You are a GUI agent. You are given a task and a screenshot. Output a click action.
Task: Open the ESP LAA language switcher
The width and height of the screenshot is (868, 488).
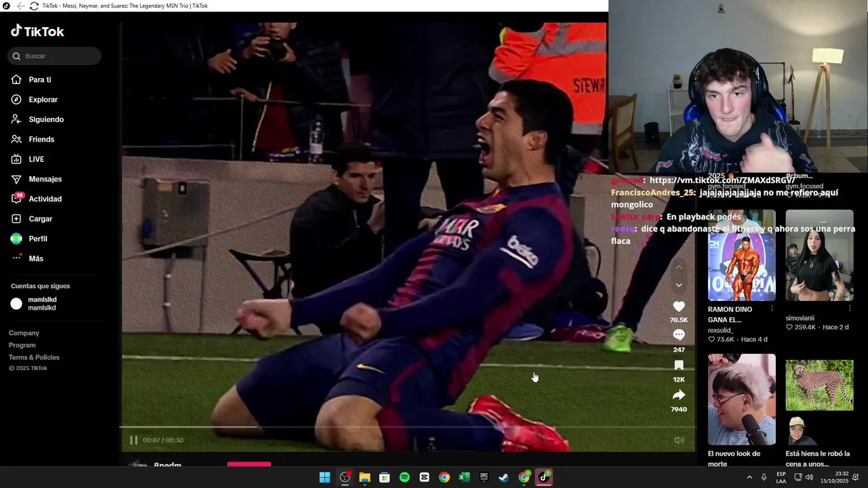tap(781, 477)
